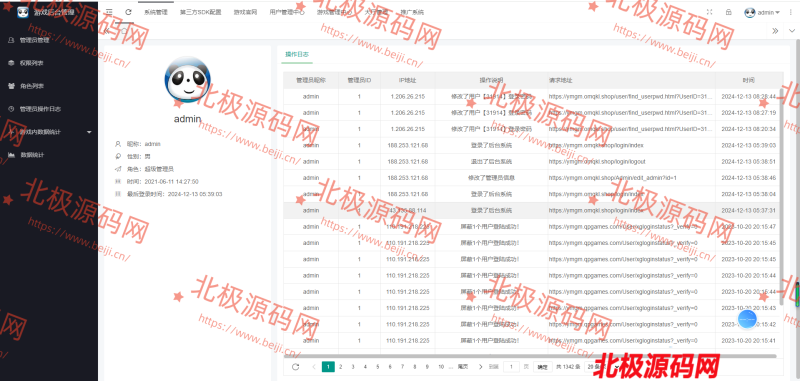Open 管理员操作日志 in the sidebar
The height and width of the screenshot is (381, 800).
tap(40, 109)
